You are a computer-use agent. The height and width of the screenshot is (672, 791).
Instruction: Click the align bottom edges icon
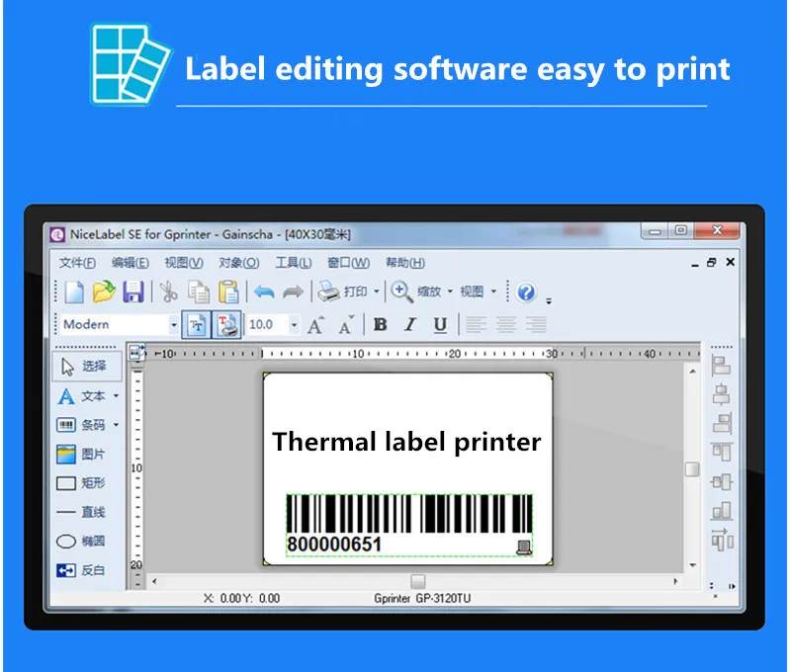point(722,511)
